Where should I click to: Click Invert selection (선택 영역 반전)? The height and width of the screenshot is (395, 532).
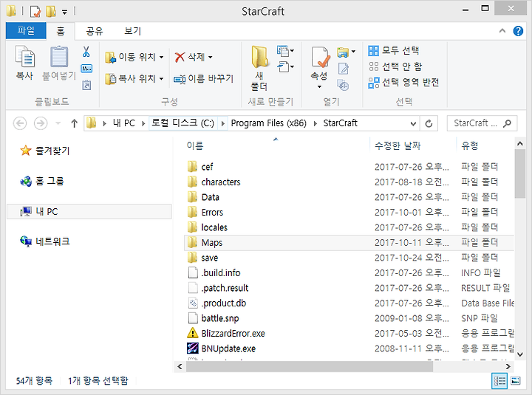tap(403, 82)
